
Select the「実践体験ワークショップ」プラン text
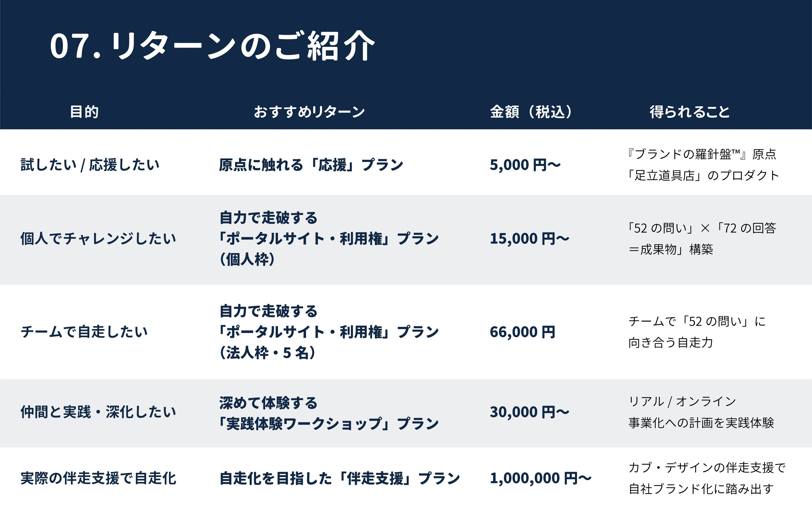tap(329, 424)
